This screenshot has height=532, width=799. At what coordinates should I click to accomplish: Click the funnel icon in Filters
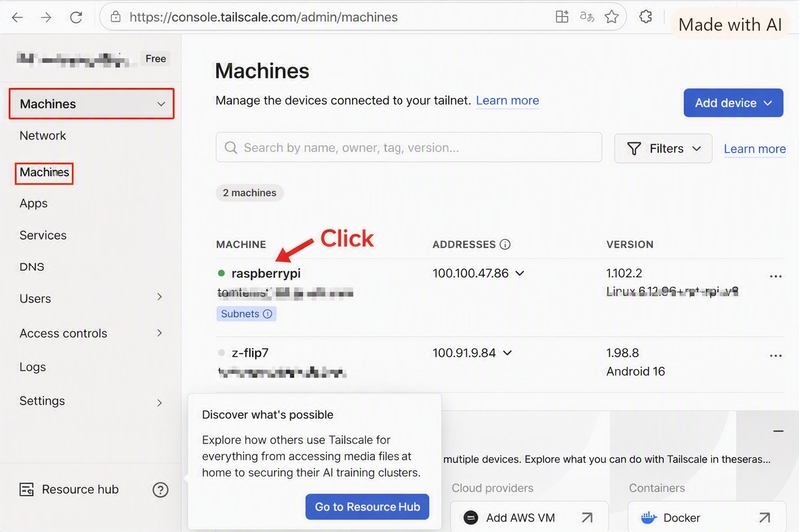tap(634, 148)
